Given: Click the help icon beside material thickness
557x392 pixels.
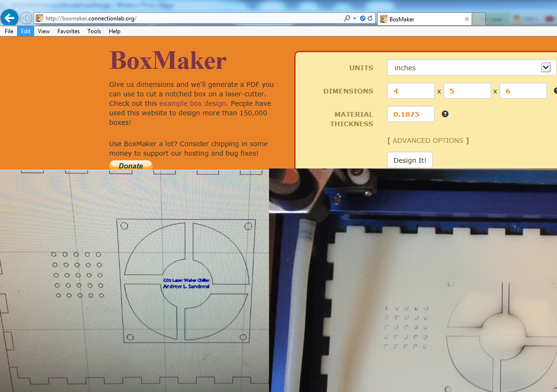Looking at the screenshot, I should coord(445,114).
